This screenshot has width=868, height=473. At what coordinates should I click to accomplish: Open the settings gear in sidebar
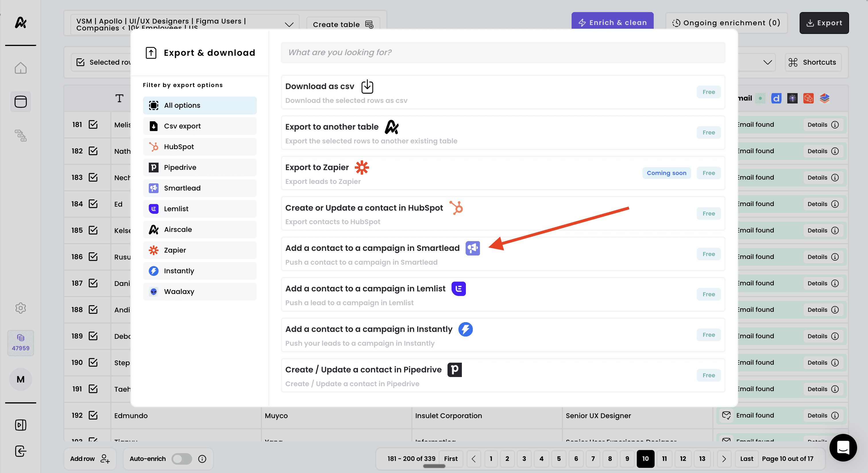[x=21, y=307]
